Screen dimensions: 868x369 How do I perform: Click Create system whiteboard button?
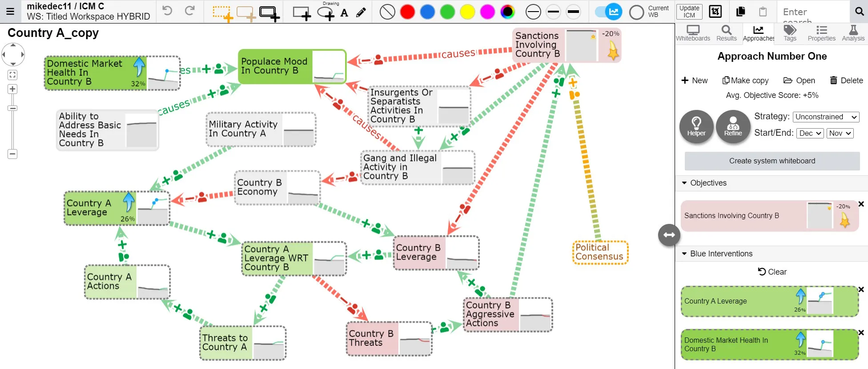click(x=772, y=161)
